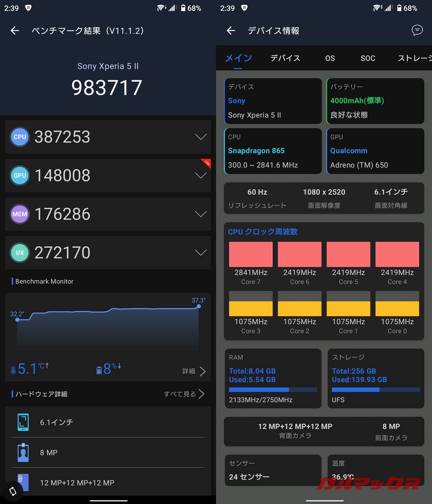This screenshot has height=504, width=432.
Task: Open the comment feedback icon
Action: pyautogui.click(x=417, y=30)
